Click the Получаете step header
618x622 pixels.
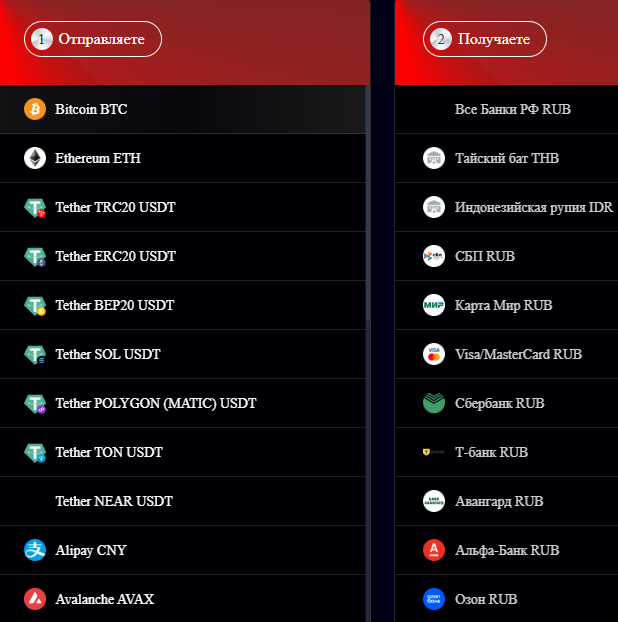coord(485,39)
